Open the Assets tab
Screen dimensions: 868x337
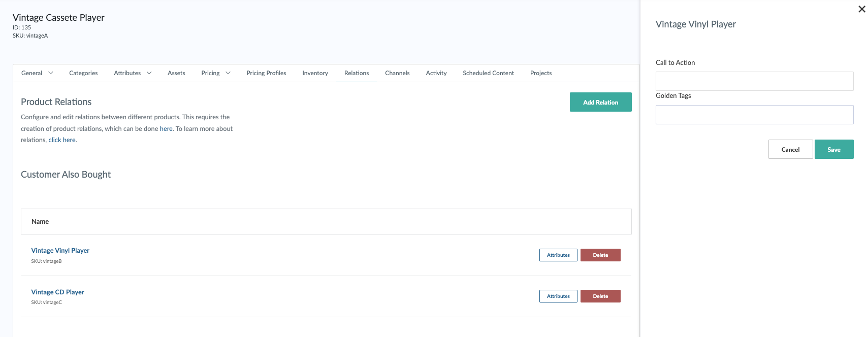click(176, 73)
